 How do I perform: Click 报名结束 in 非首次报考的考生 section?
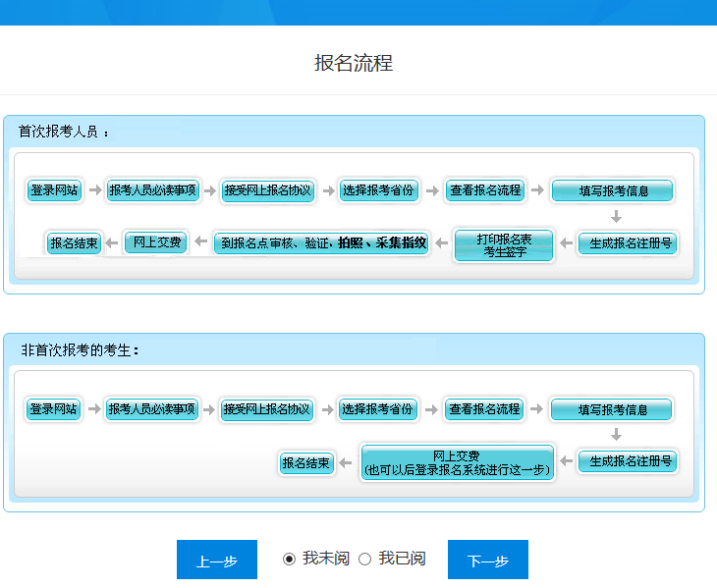(306, 462)
